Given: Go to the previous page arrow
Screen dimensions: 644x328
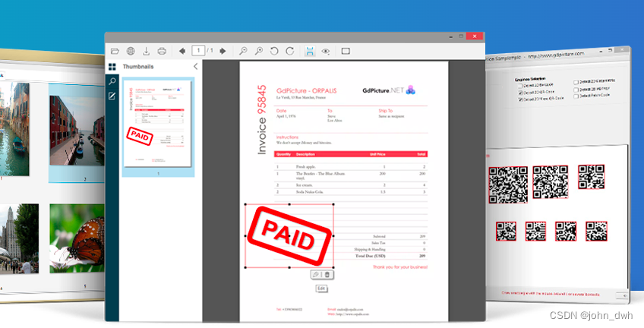Looking at the screenshot, I should click(x=182, y=51).
